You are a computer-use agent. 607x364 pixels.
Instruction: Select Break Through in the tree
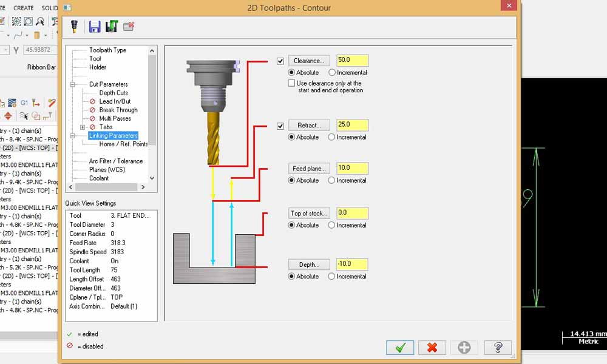pyautogui.click(x=118, y=110)
